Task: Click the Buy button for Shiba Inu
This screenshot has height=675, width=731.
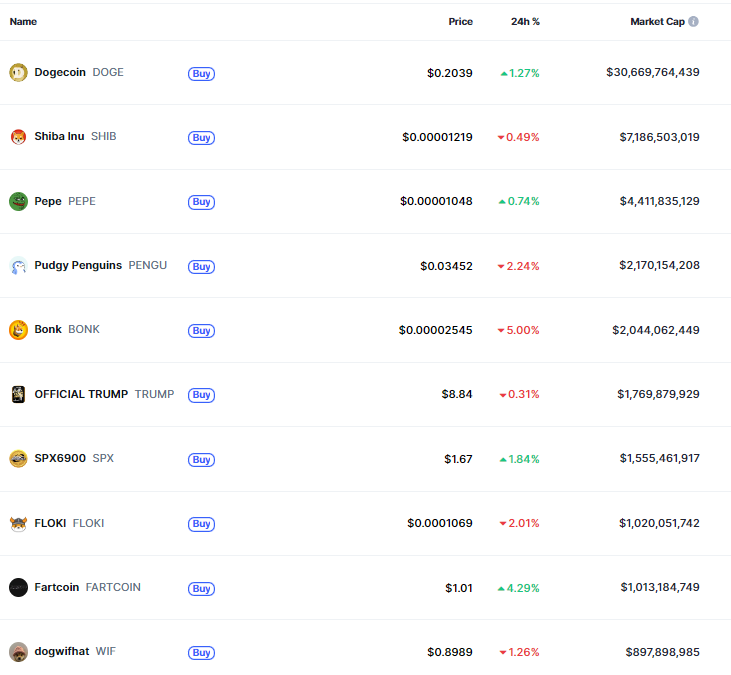Action: click(x=201, y=138)
